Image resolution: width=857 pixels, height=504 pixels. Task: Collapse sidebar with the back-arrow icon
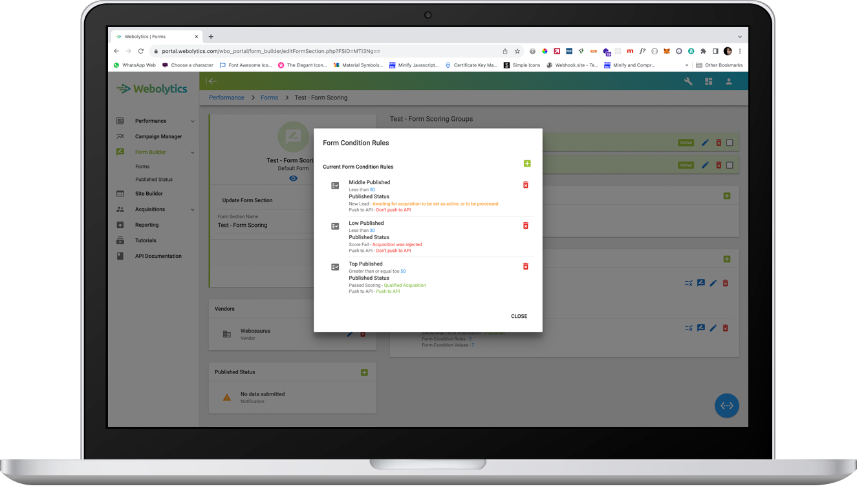pyautogui.click(x=212, y=81)
